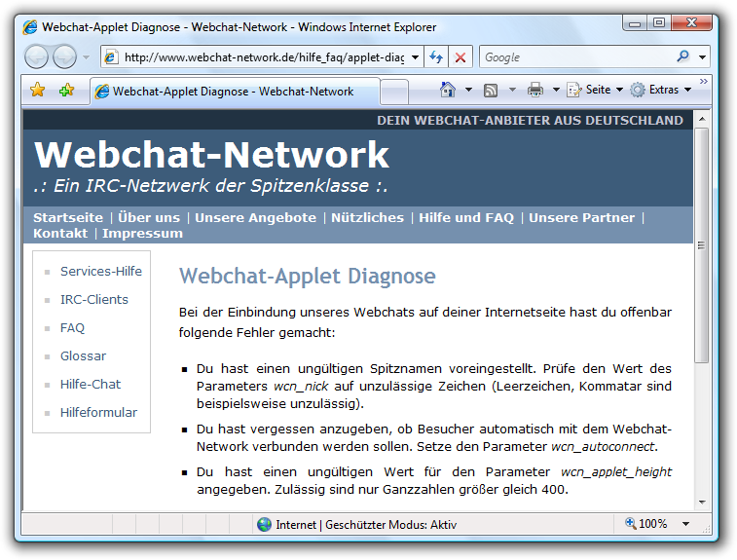Image resolution: width=737 pixels, height=560 pixels.
Task: Open the Über uns navigation link
Action: (x=149, y=218)
